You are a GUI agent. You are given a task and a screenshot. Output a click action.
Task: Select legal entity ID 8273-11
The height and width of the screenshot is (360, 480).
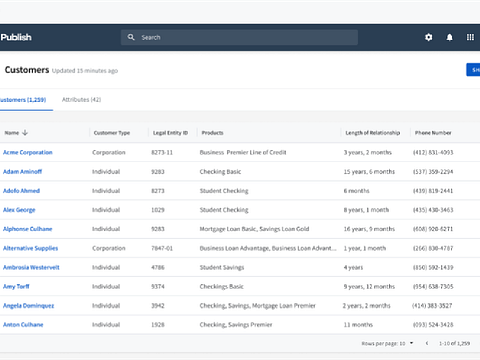pyautogui.click(x=162, y=152)
